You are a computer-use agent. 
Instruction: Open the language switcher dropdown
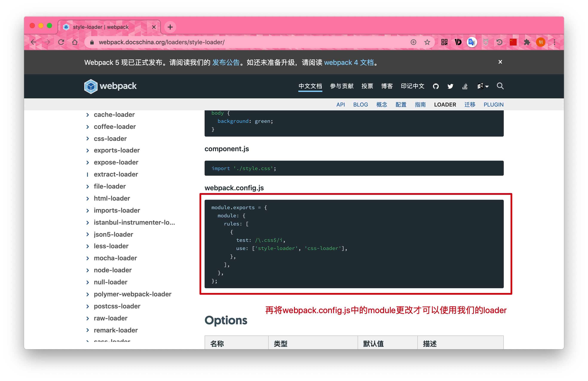click(483, 86)
